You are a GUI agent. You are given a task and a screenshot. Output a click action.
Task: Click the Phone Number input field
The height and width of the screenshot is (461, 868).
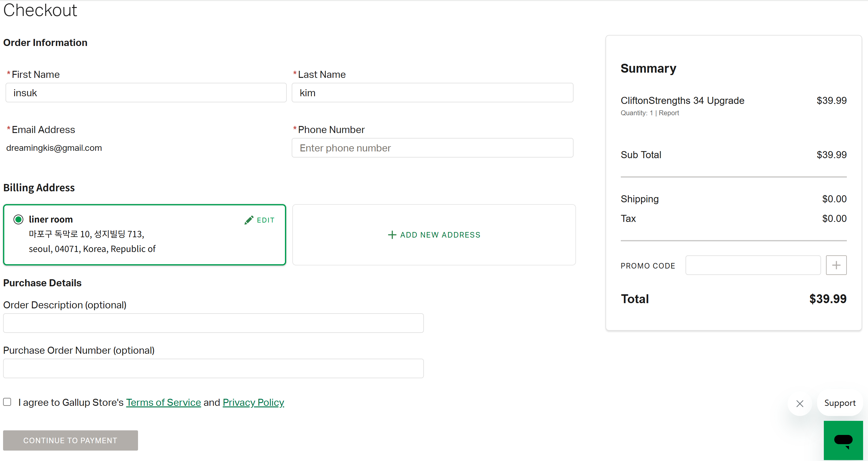click(x=432, y=148)
